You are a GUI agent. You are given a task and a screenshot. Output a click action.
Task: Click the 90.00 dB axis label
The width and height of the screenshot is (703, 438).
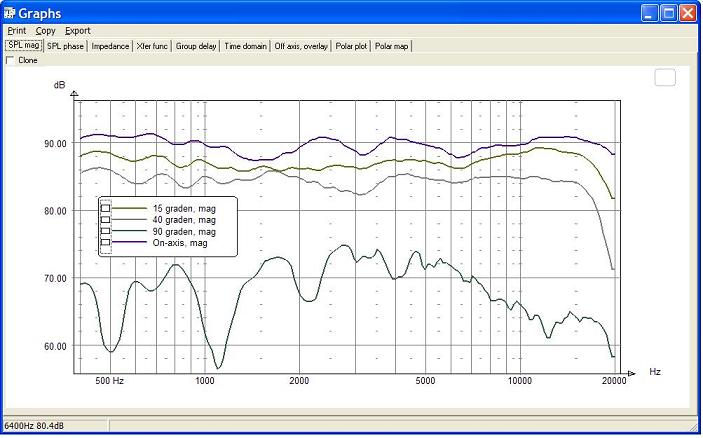pyautogui.click(x=55, y=143)
